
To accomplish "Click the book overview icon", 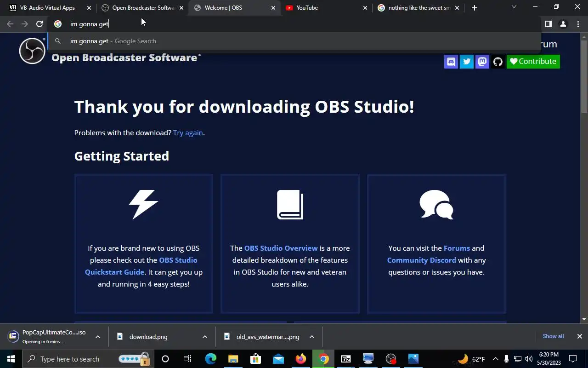I will pos(290,204).
